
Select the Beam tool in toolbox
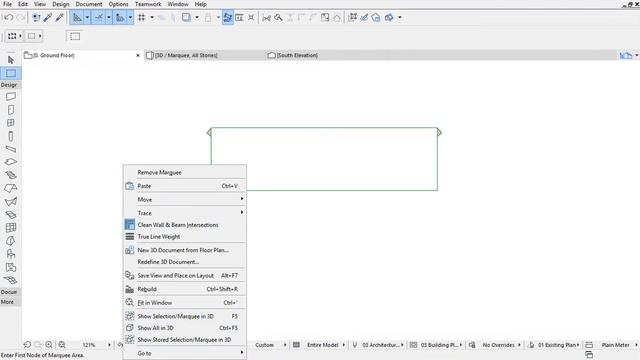11,149
